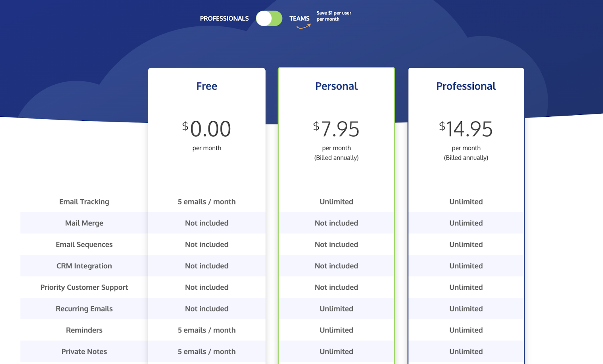Screen dimensions: 603x364
Task: Click the $7.95 price
Action: click(x=336, y=129)
